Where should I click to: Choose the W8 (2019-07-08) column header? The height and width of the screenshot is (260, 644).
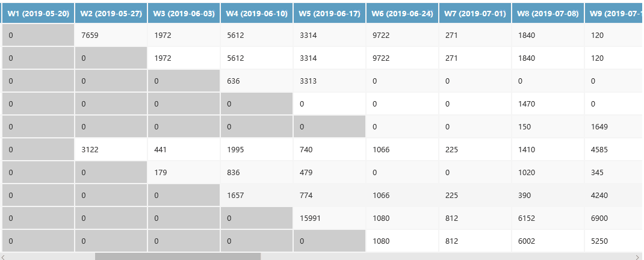click(x=548, y=13)
